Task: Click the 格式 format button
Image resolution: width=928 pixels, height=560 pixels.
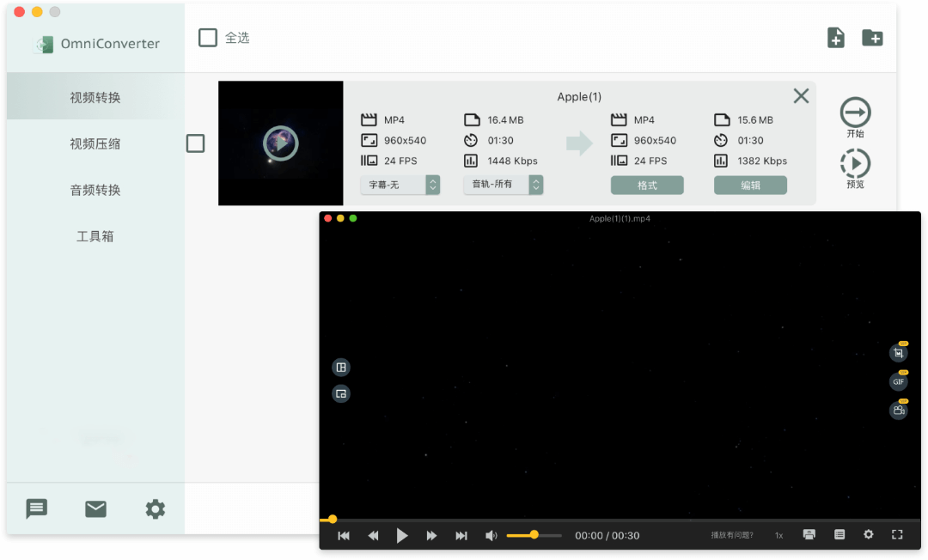Action: pyautogui.click(x=647, y=186)
